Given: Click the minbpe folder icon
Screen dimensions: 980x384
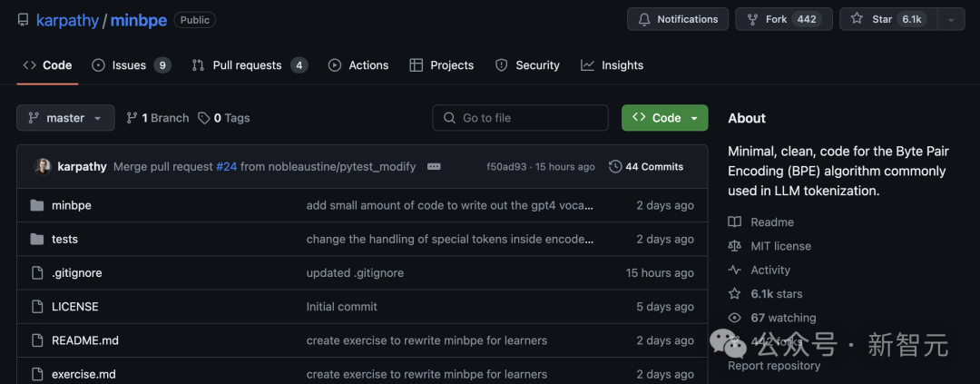Looking at the screenshot, I should pos(37,205).
